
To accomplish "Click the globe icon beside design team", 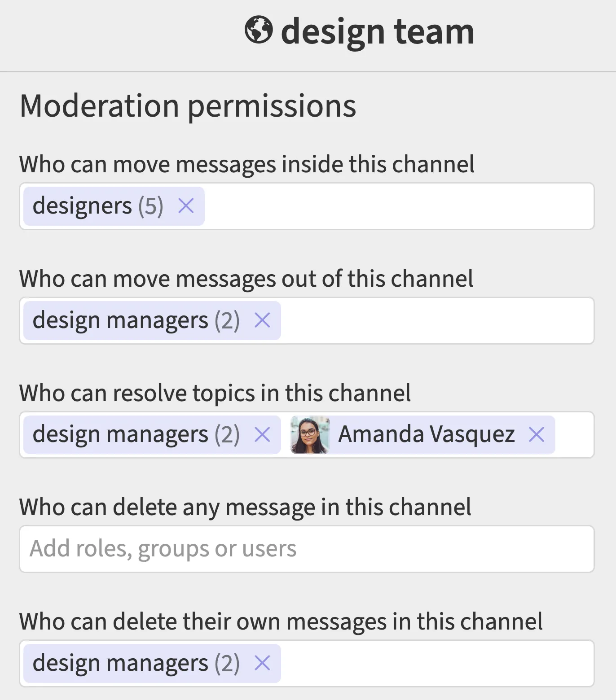I will click(x=258, y=30).
